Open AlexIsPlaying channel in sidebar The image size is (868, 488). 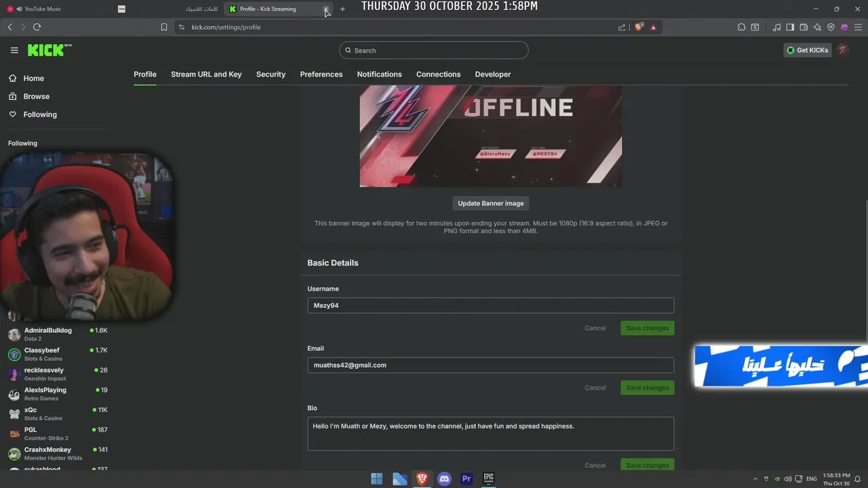58,394
